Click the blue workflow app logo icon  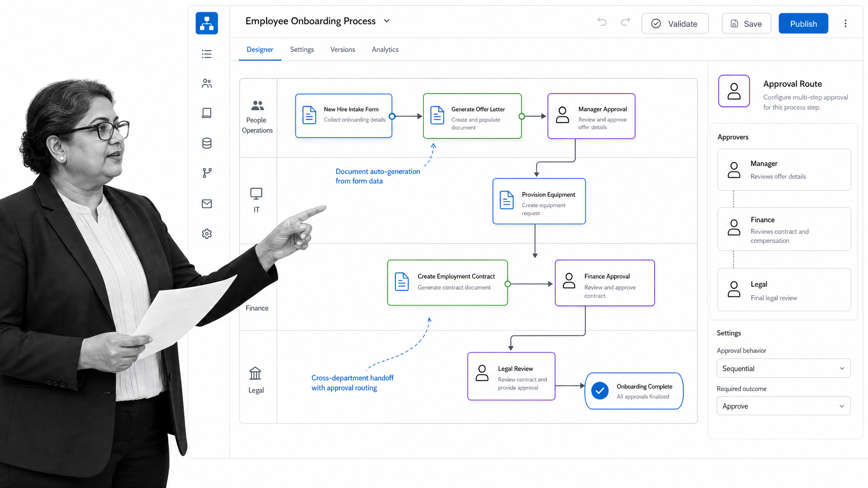coord(207,23)
